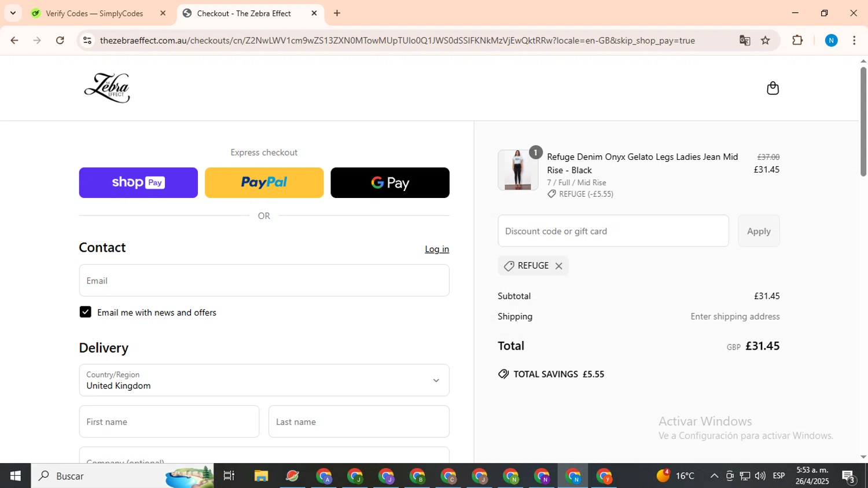Image resolution: width=868 pixels, height=488 pixels.
Task: Open Task View on the taskbar
Action: tap(229, 476)
